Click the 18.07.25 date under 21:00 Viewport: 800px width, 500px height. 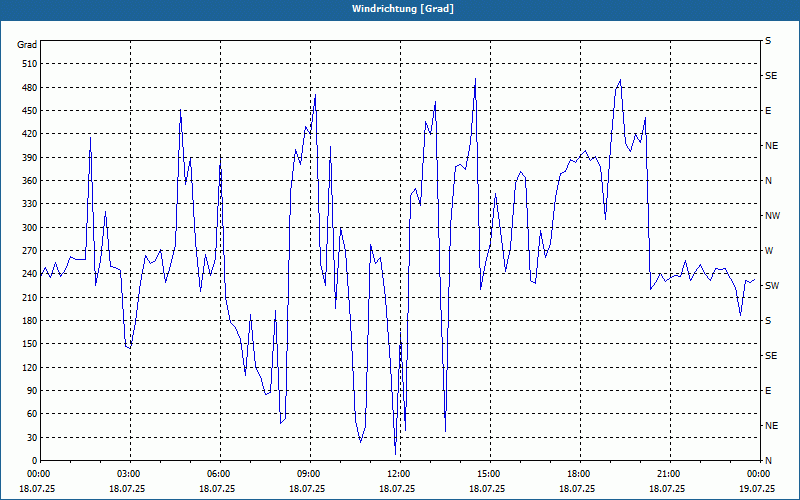(667, 488)
